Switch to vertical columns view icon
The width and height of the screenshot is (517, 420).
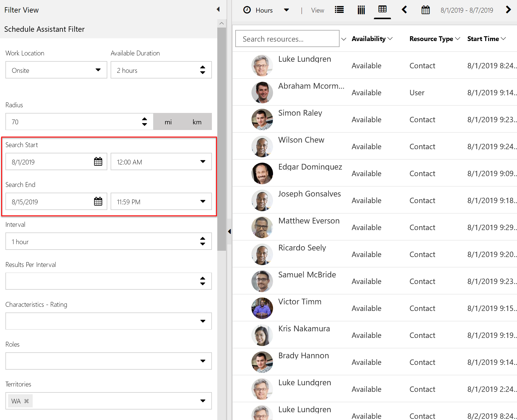point(361,10)
